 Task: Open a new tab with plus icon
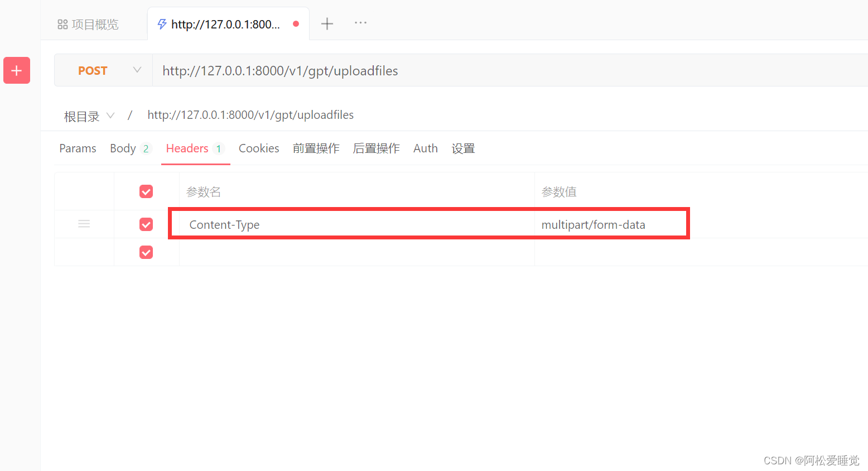(x=327, y=23)
